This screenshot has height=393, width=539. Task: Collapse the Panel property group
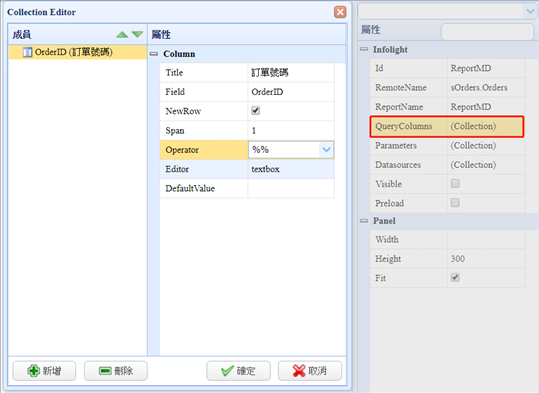364,221
